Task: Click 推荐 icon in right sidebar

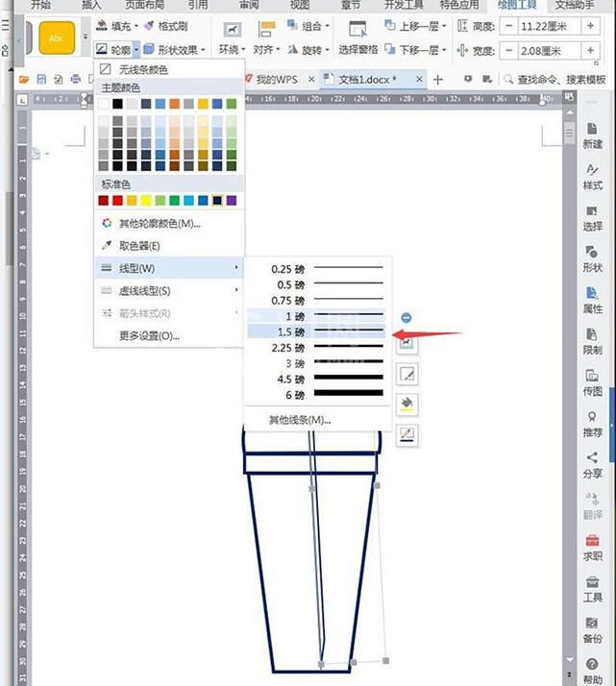Action: pos(592,417)
